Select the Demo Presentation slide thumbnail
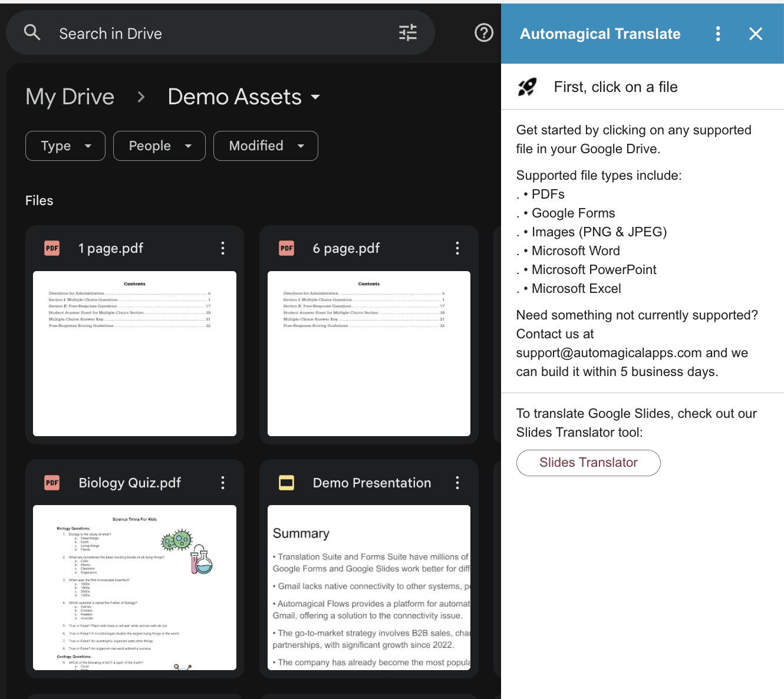This screenshot has width=784, height=699. pos(368,587)
